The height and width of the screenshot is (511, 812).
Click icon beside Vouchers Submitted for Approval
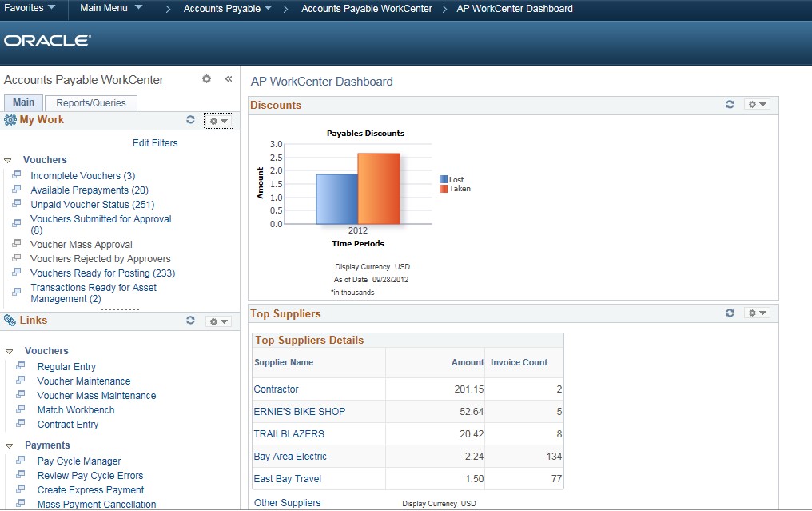pos(17,223)
